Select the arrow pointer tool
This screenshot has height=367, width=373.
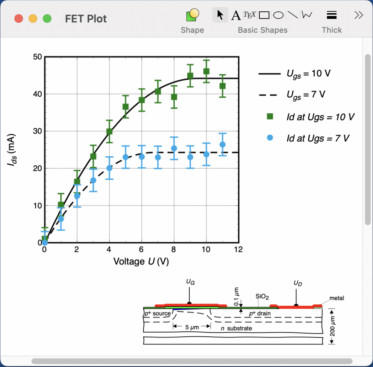click(220, 15)
